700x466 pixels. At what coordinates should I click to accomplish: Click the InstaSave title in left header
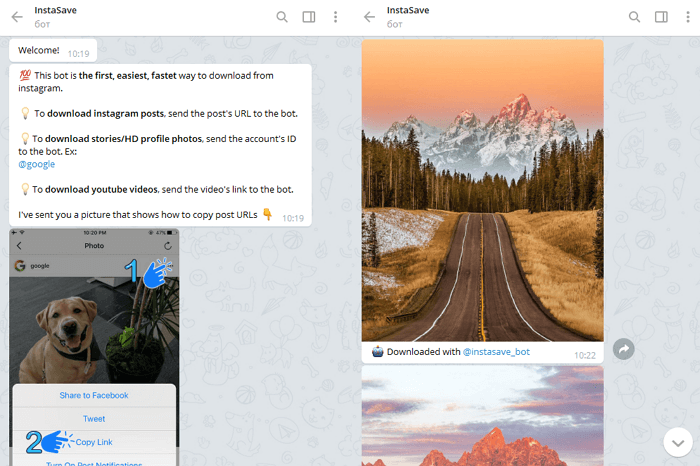tap(55, 10)
